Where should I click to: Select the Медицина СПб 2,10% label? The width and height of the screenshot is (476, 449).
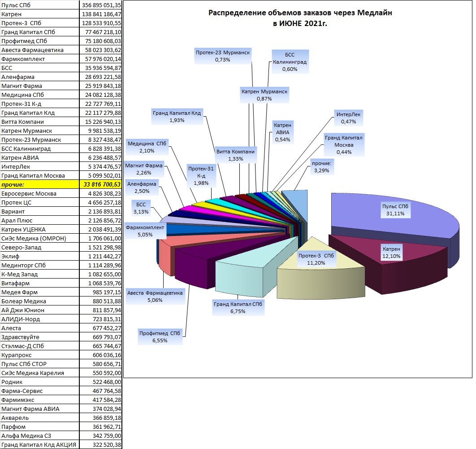(x=147, y=147)
